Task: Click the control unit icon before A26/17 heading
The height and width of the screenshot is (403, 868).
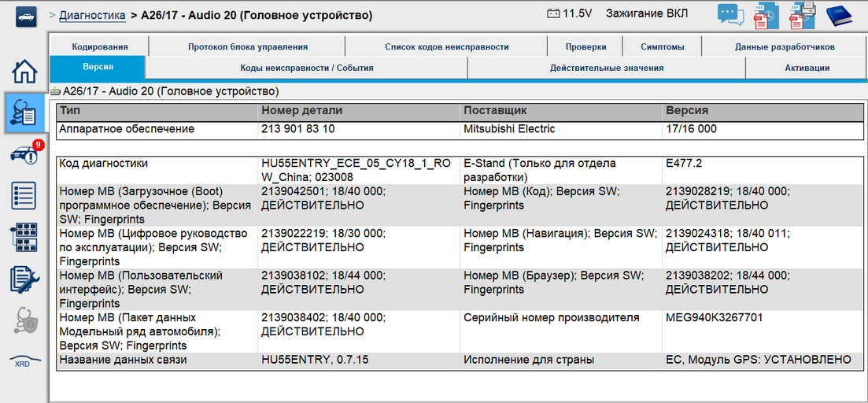Action: pyautogui.click(x=55, y=91)
